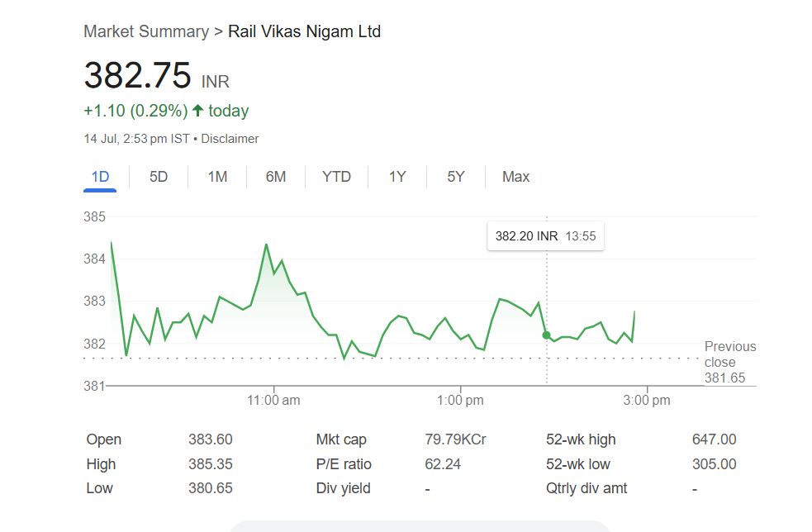
Task: Click the 3:00 pm axis label
Action: [646, 401]
